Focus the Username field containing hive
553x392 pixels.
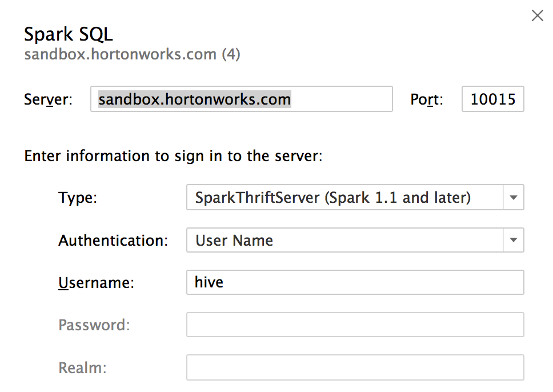[x=355, y=282]
